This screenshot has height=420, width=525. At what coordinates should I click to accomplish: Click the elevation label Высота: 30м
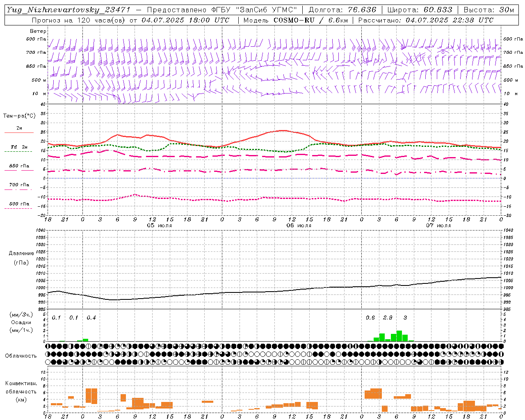489,10
